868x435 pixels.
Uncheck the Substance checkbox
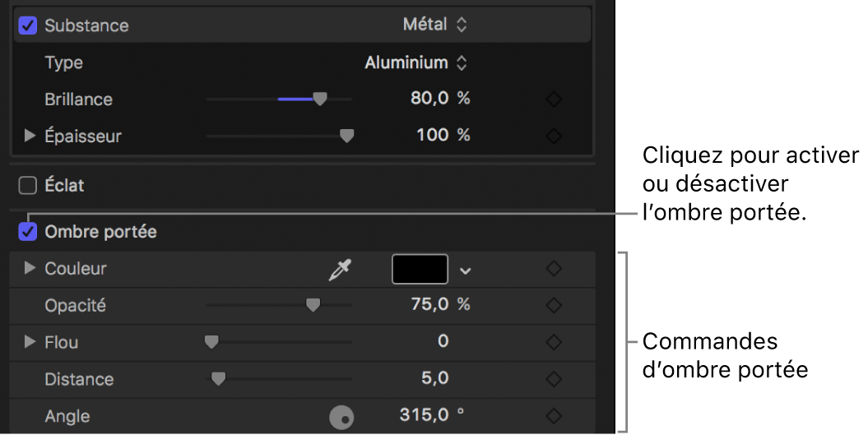click(x=28, y=25)
